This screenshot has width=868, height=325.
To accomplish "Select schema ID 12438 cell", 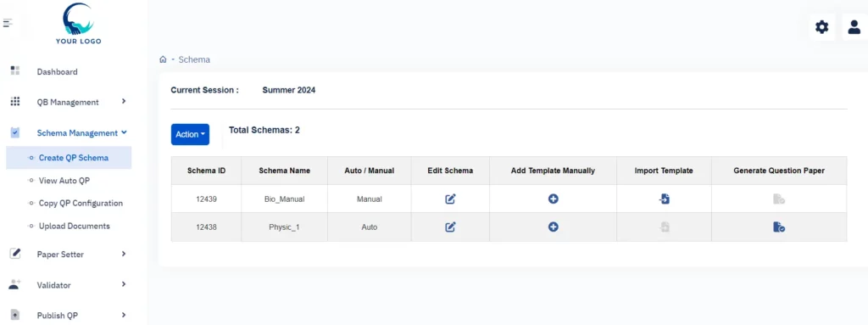I will pyautogui.click(x=206, y=227).
